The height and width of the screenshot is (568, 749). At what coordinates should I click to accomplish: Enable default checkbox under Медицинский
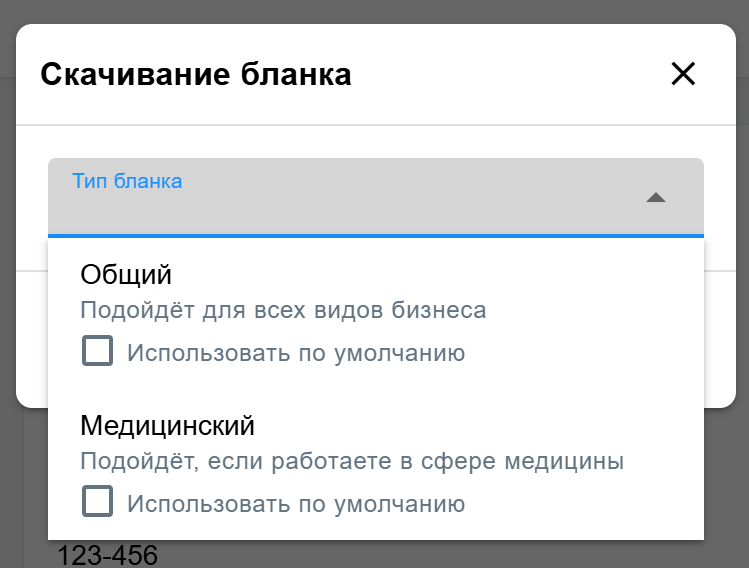coord(97,501)
